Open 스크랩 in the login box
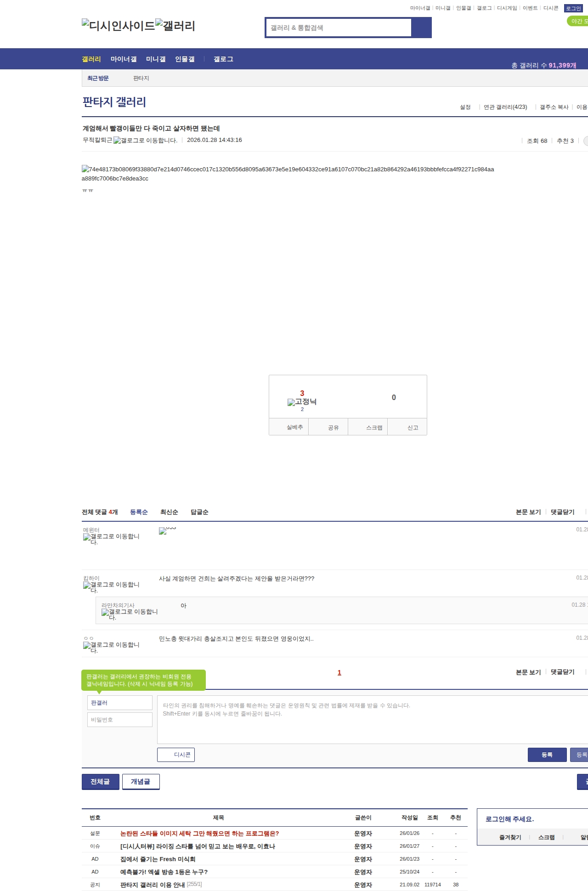 tap(547, 837)
